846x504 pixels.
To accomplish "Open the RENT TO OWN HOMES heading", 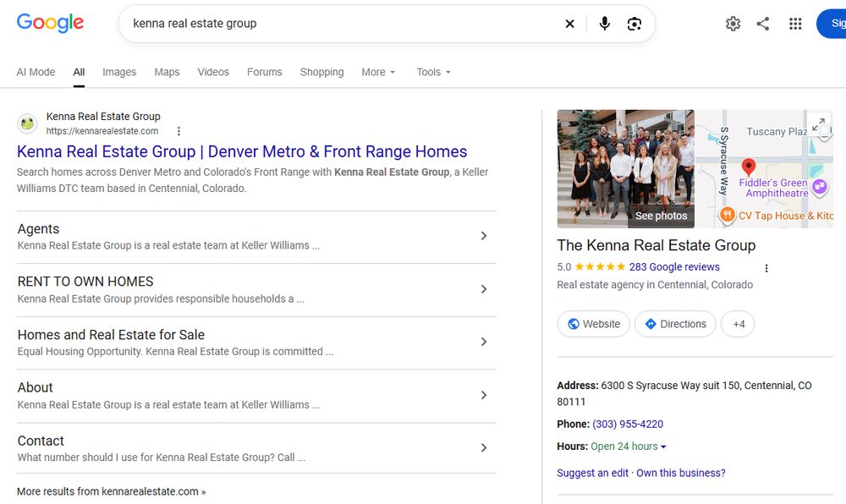I will (x=85, y=282).
